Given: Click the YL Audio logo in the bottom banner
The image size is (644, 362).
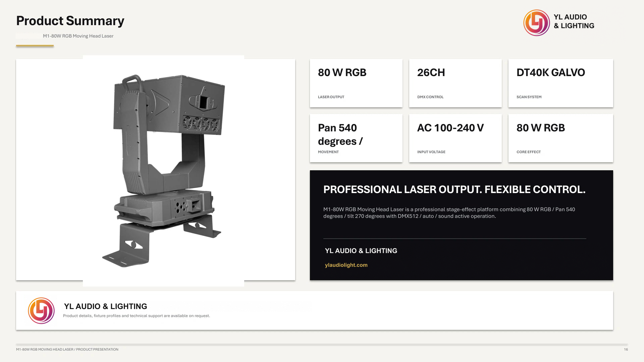Looking at the screenshot, I should [x=41, y=311].
